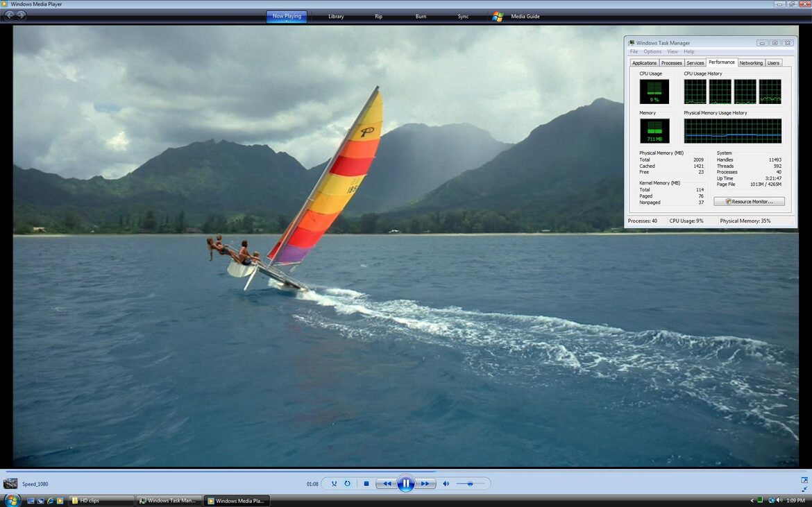
Task: Click the Speed_1080 video thumbnail icon
Action: tap(10, 483)
